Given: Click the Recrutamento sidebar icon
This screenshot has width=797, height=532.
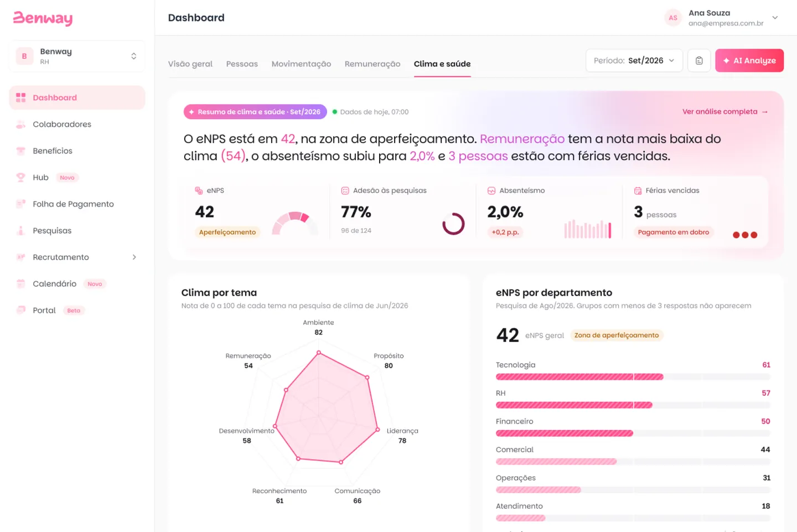Looking at the screenshot, I should tap(21, 257).
